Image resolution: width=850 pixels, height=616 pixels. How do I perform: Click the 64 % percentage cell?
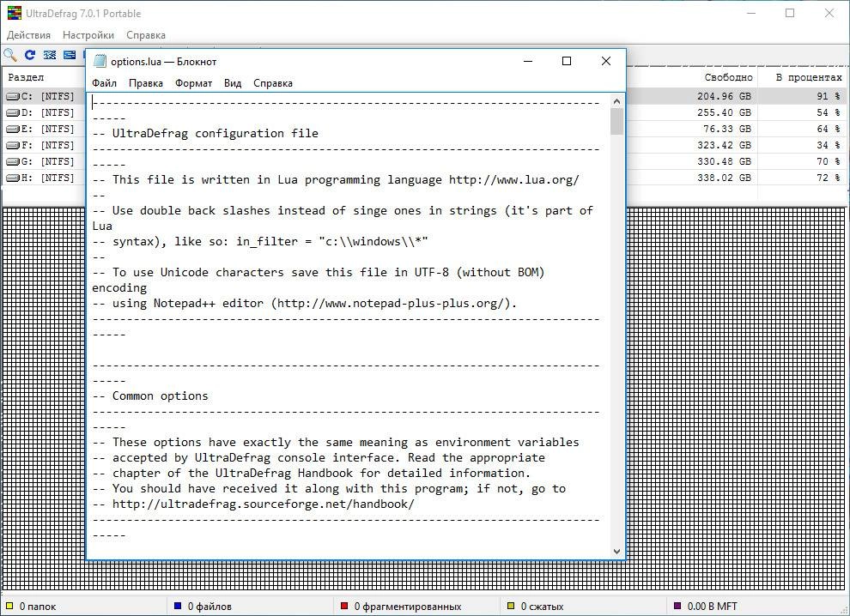click(829, 129)
